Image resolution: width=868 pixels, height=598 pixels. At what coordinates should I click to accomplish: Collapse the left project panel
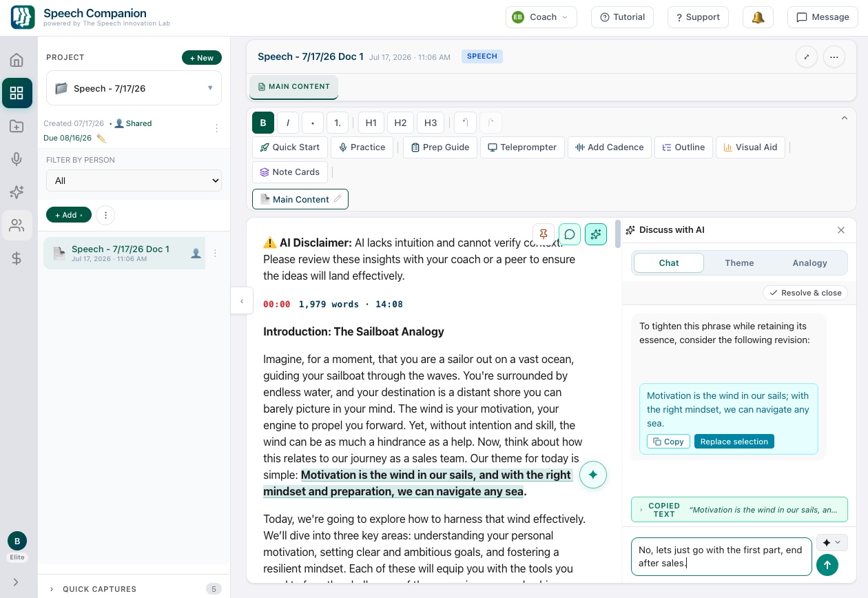pyautogui.click(x=241, y=301)
